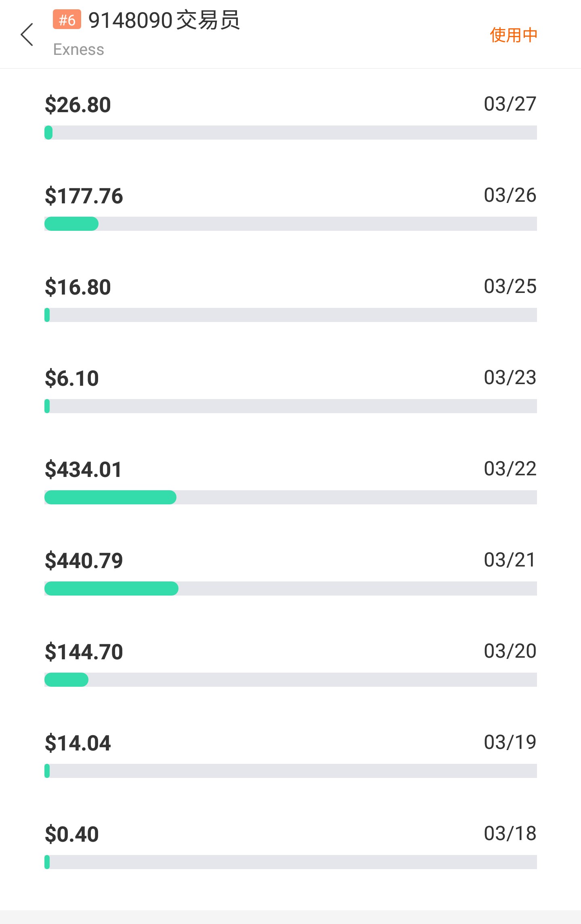Select the $14.04 entry for 03/19

coord(78,743)
